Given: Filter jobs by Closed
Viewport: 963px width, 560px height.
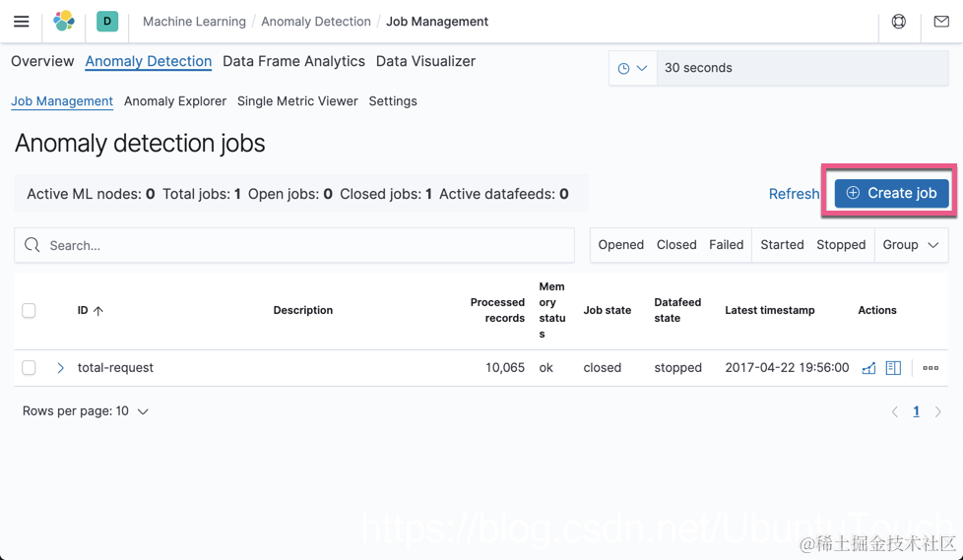Looking at the screenshot, I should coord(676,245).
